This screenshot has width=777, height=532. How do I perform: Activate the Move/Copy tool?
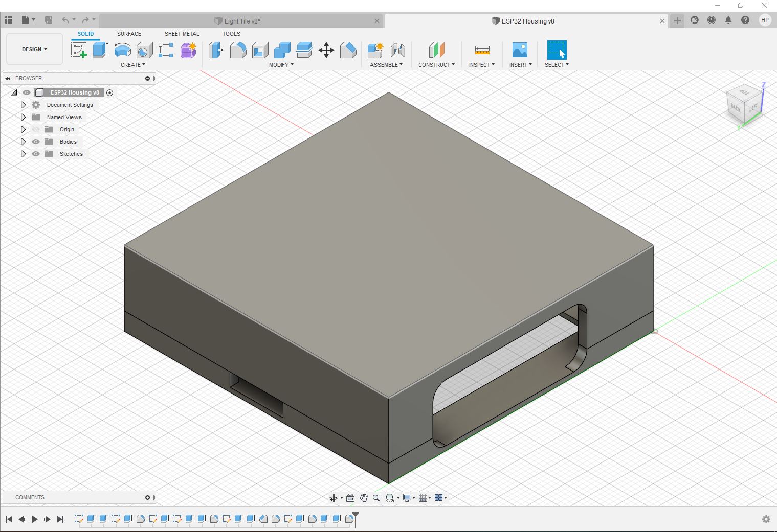coord(326,50)
